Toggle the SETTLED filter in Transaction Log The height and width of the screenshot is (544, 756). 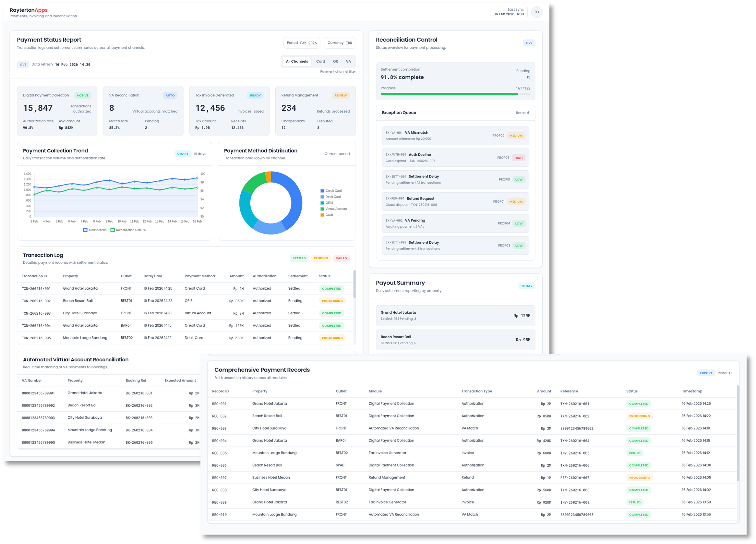(299, 258)
